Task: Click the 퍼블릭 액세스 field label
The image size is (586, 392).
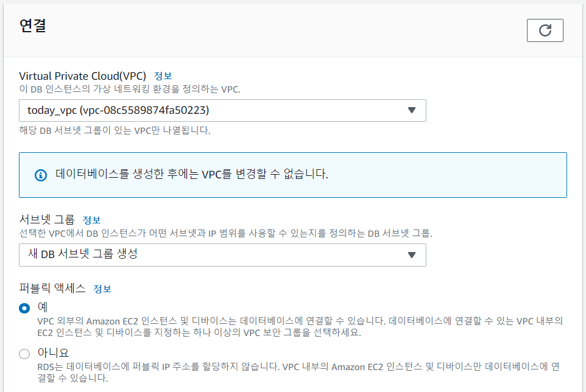Action: [x=52, y=288]
